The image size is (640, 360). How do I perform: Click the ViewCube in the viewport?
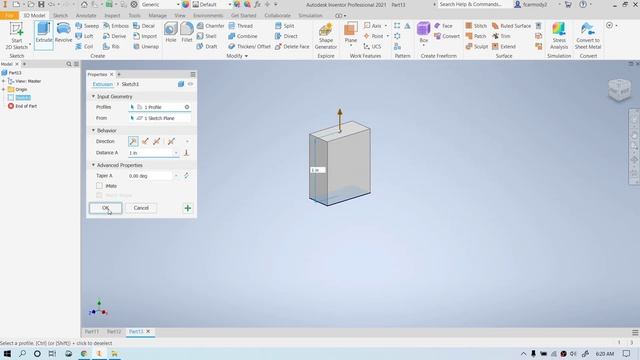(619, 89)
